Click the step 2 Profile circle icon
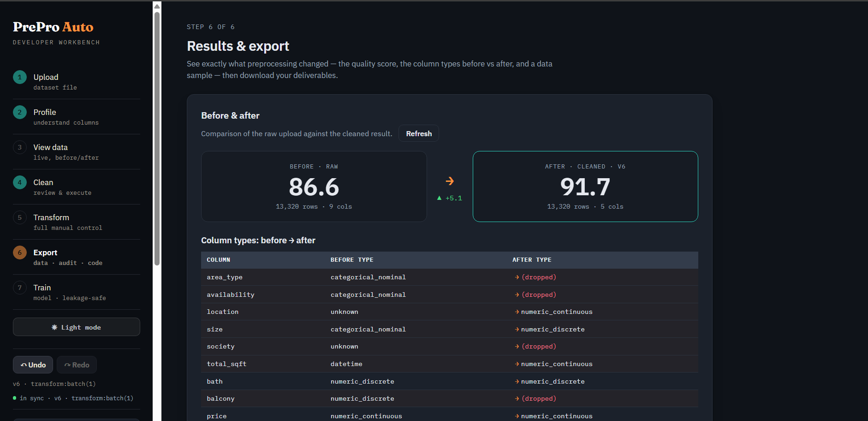 [20, 112]
